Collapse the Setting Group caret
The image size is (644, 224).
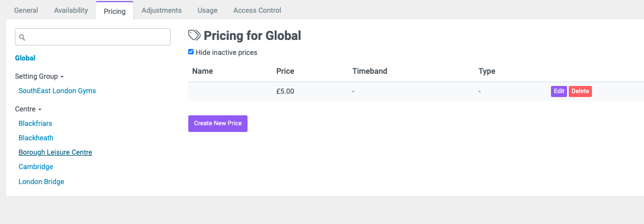click(x=62, y=77)
